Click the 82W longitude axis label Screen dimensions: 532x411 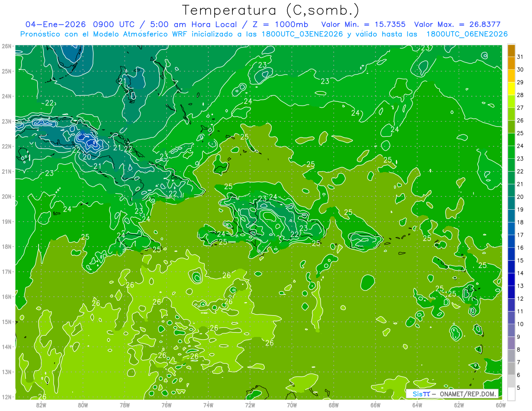point(41,405)
